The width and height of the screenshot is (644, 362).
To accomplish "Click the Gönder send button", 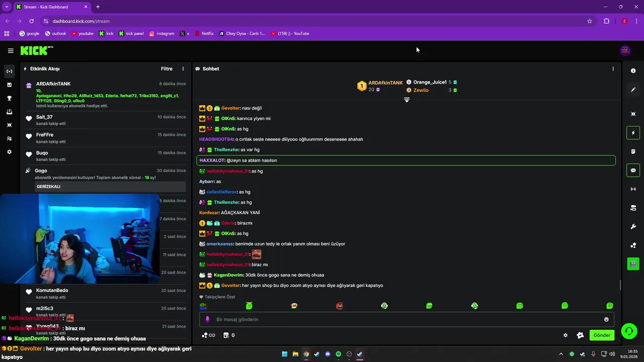I will point(602,335).
